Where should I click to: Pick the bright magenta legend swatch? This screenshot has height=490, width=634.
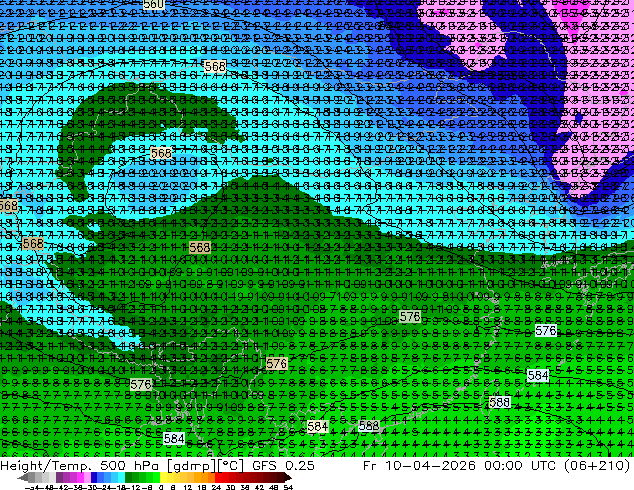[80, 477]
